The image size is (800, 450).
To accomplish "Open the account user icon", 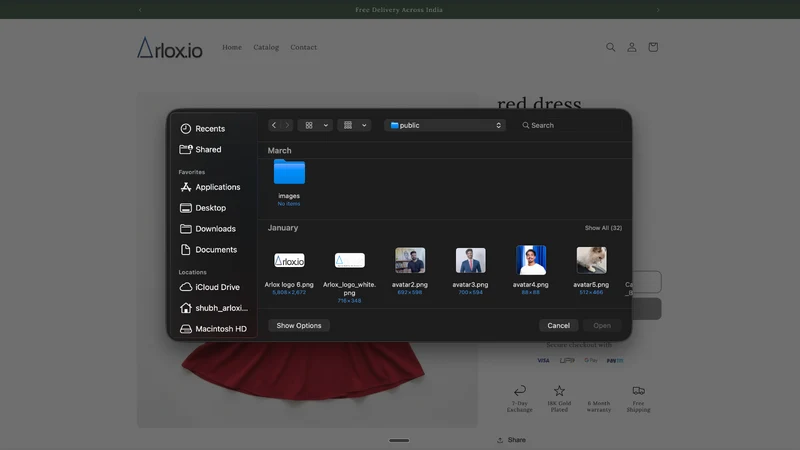I will click(x=632, y=47).
